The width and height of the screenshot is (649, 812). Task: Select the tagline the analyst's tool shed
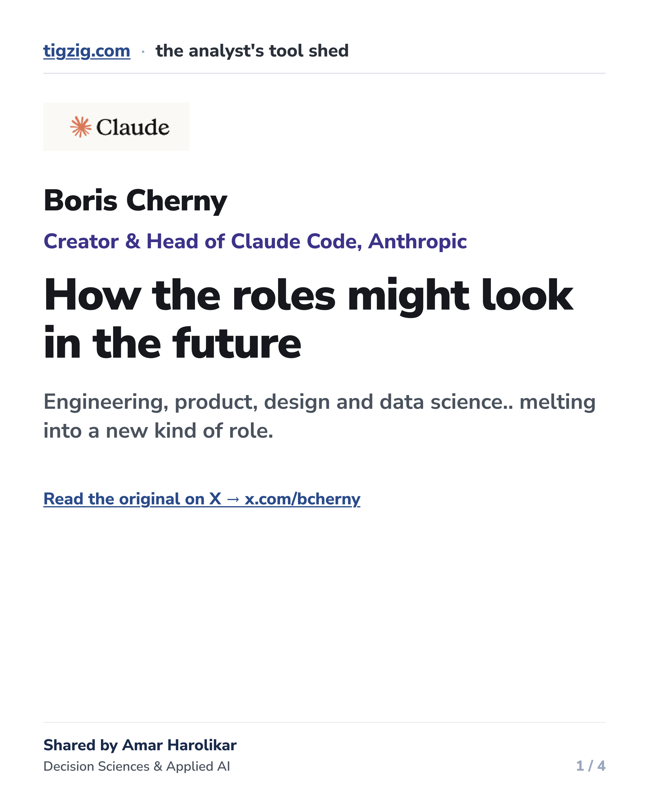coord(252,51)
